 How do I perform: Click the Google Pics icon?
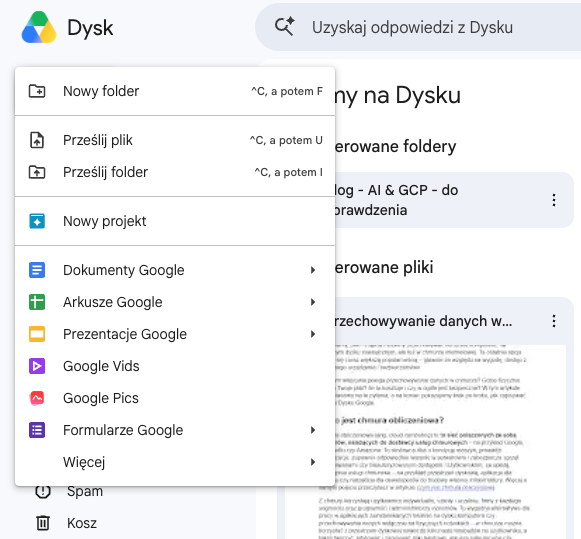tap(37, 398)
